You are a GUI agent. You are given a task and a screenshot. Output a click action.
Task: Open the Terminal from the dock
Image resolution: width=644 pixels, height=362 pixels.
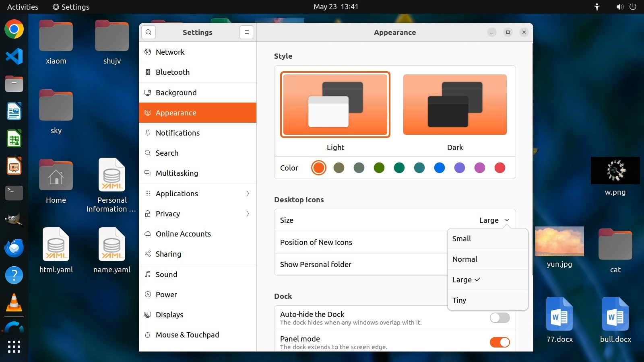click(x=14, y=193)
